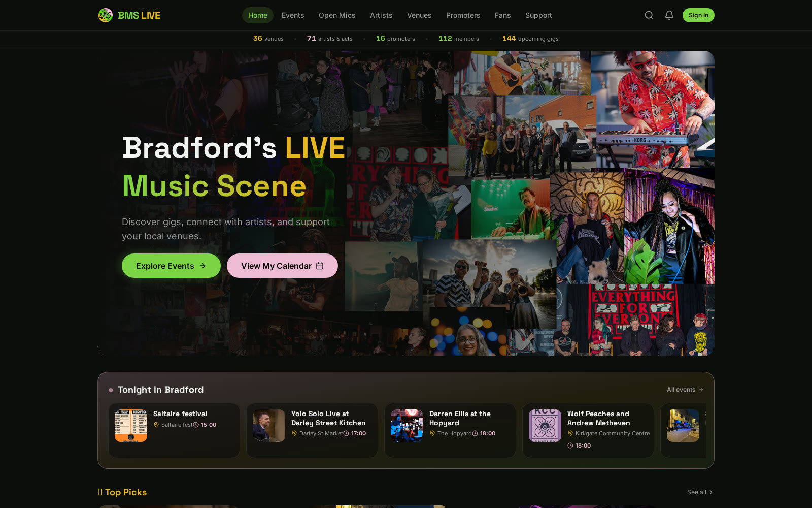Click the arrow icon on Explore Events

pyautogui.click(x=202, y=266)
